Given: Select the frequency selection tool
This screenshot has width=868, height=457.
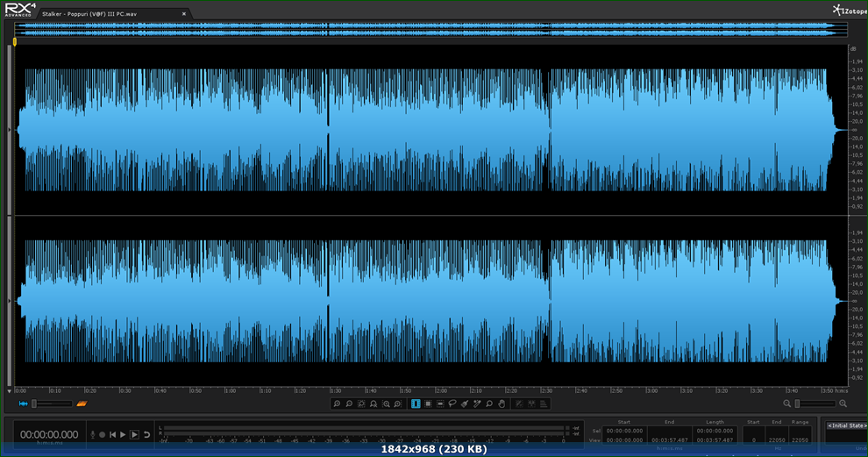Looking at the screenshot, I should (440, 403).
